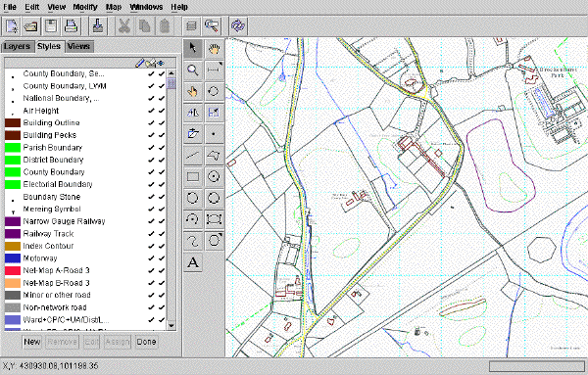Toggle middle-column checkmark for Boundary Stone
Image resolution: width=588 pixels, height=375 pixels.
[x=151, y=197]
